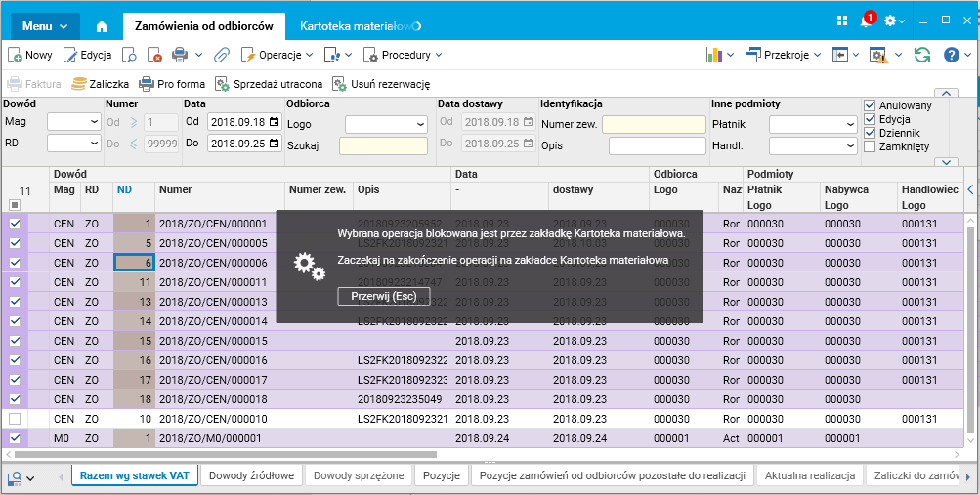
Task: Click the paperclip attachments icon
Action: point(221,55)
